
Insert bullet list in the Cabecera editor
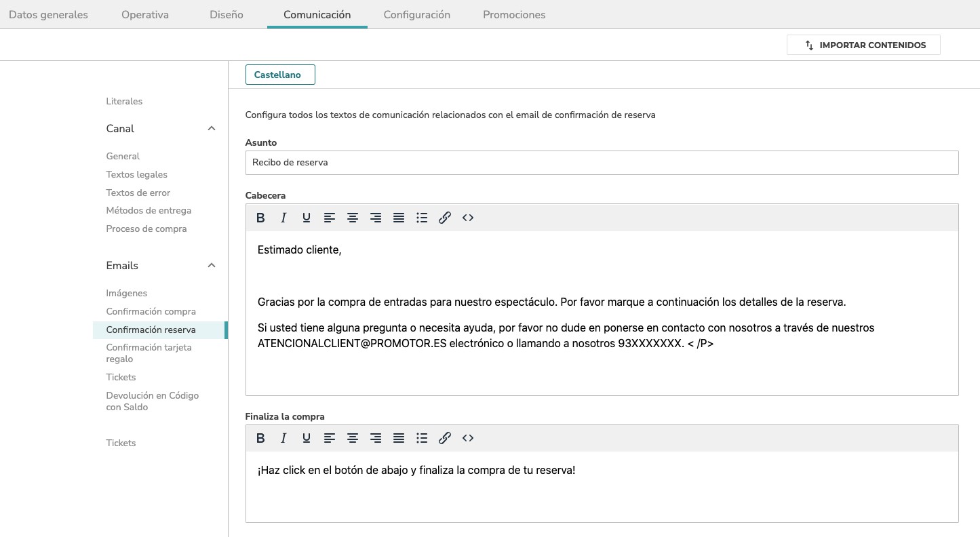pyautogui.click(x=422, y=218)
